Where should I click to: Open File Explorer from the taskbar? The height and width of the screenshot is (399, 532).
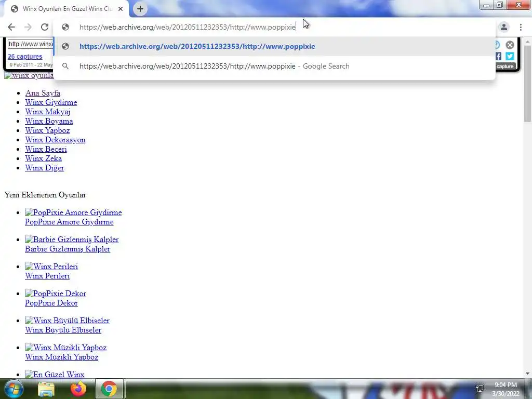[x=46, y=389]
